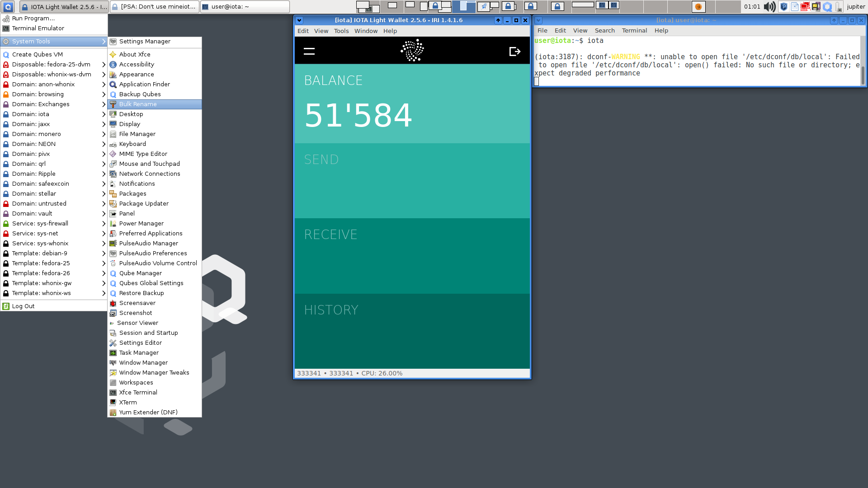The height and width of the screenshot is (488, 868).
Task: Open IOTA wallet window menu dropdown
Action: [299, 20]
